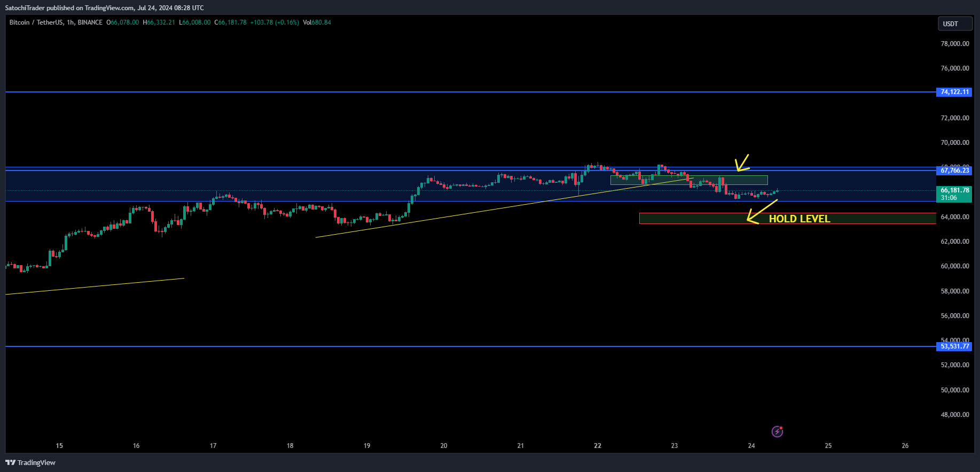The width and height of the screenshot is (980, 472).
Task: Click date 17 on the time axis
Action: pos(213,446)
